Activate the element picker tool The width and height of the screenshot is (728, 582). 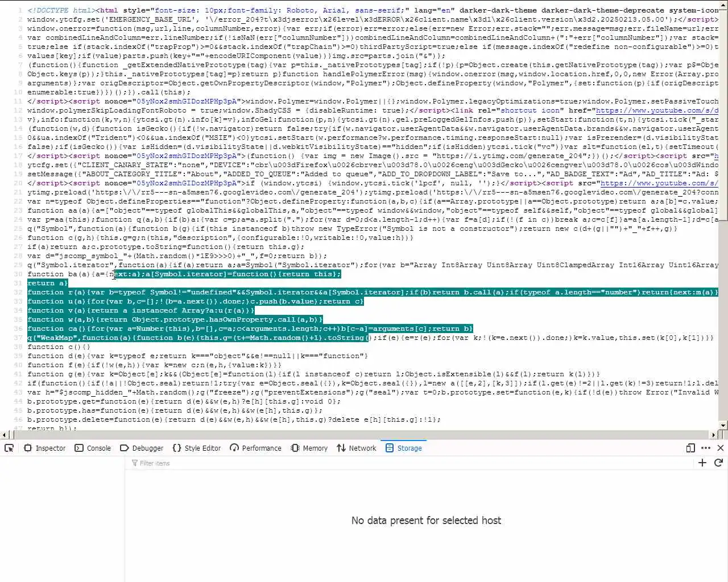tap(9, 448)
